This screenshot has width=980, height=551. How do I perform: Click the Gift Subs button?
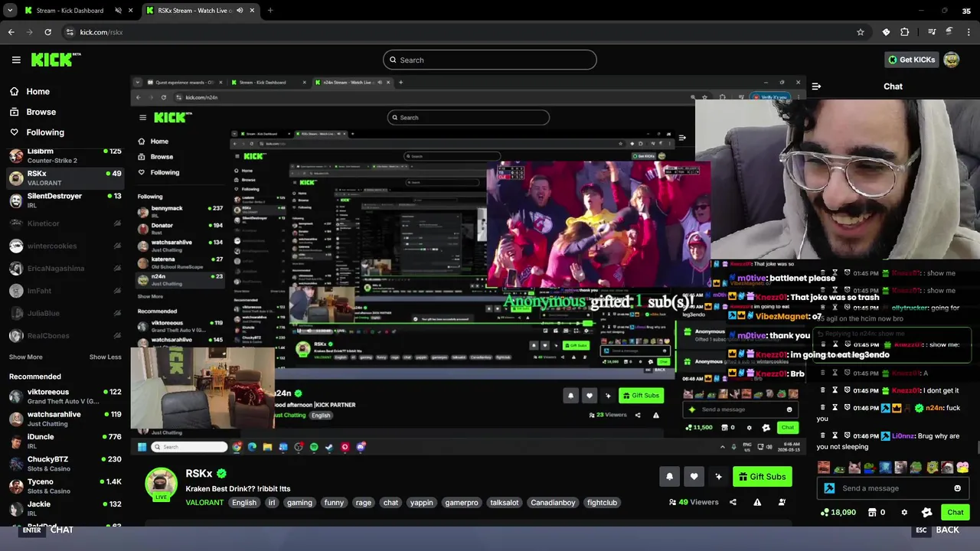[x=762, y=477]
